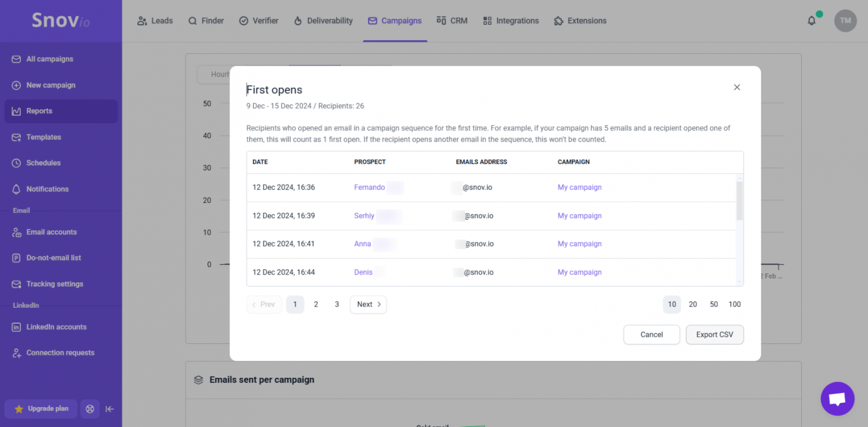Go to page 3
This screenshot has height=427, width=868.
click(337, 304)
